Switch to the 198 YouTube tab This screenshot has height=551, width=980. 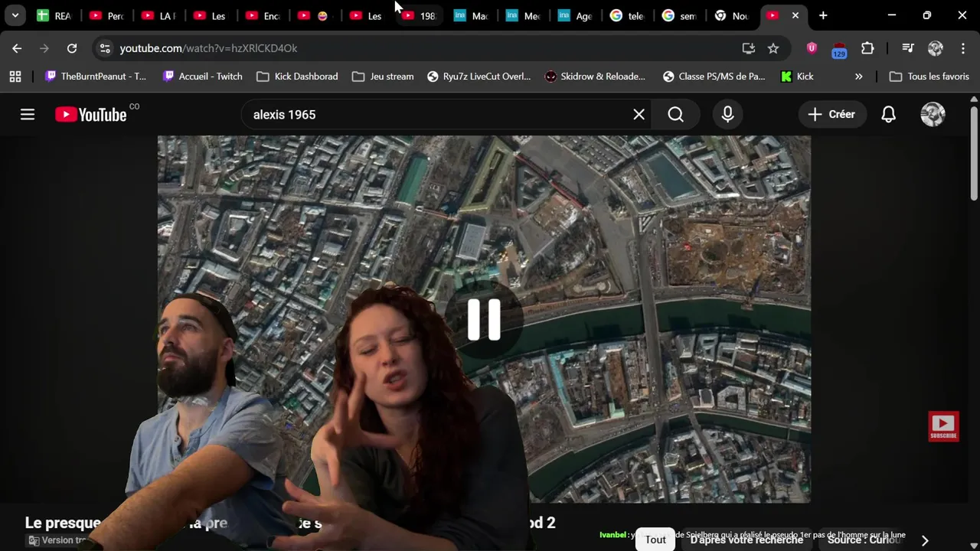point(418,15)
